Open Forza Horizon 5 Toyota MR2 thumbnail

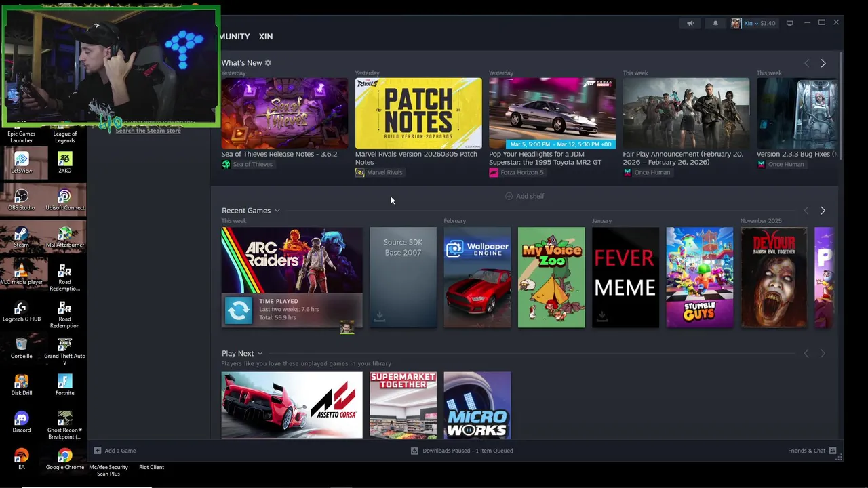pyautogui.click(x=552, y=113)
